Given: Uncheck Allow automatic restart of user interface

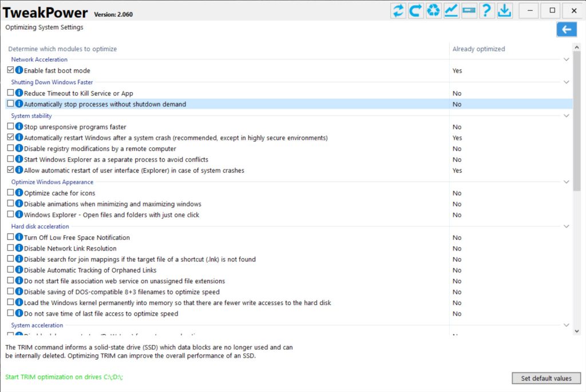Looking at the screenshot, I should click(x=10, y=169).
